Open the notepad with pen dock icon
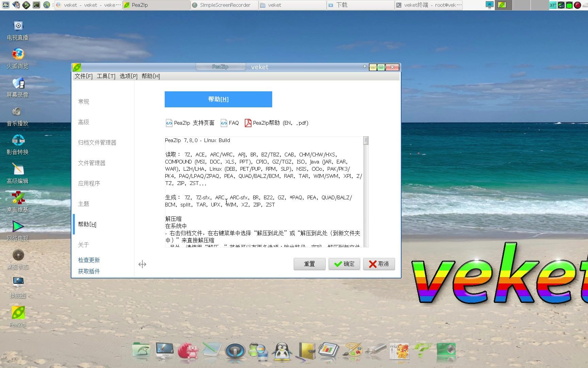 point(212,351)
